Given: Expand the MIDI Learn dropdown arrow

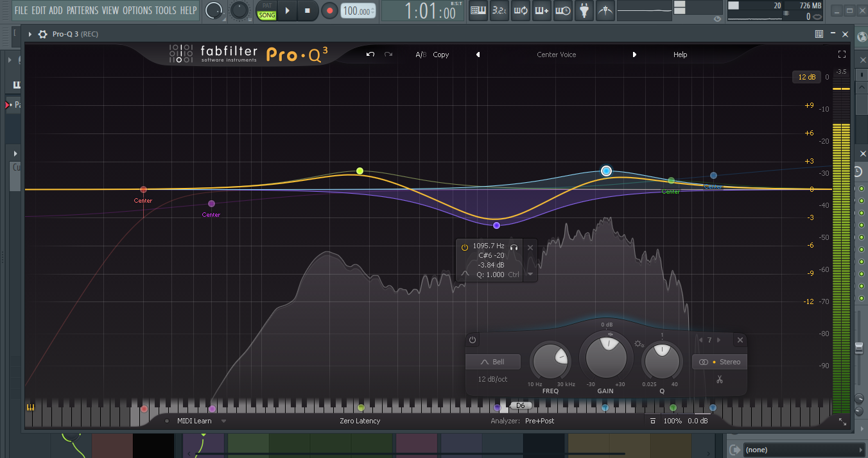Looking at the screenshot, I should 224,421.
